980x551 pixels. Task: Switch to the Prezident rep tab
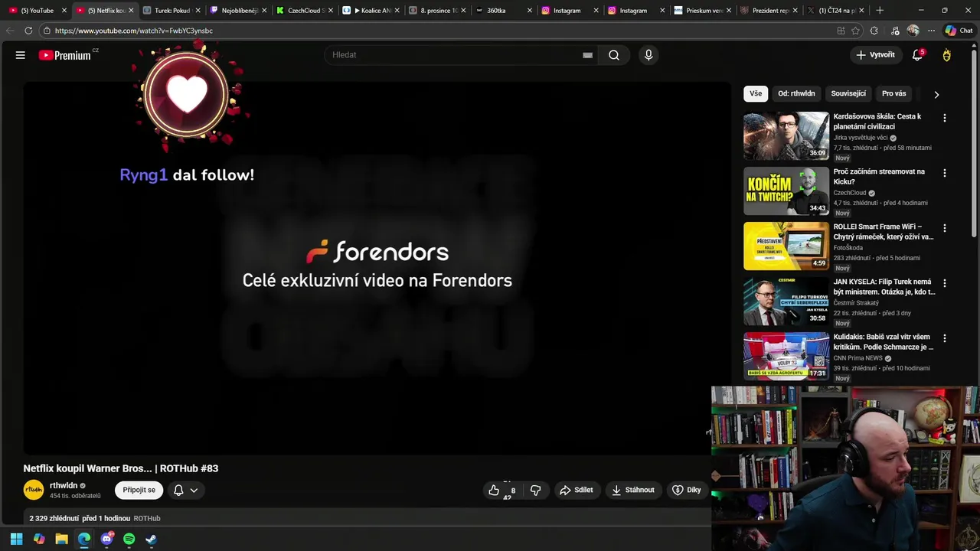point(767,11)
